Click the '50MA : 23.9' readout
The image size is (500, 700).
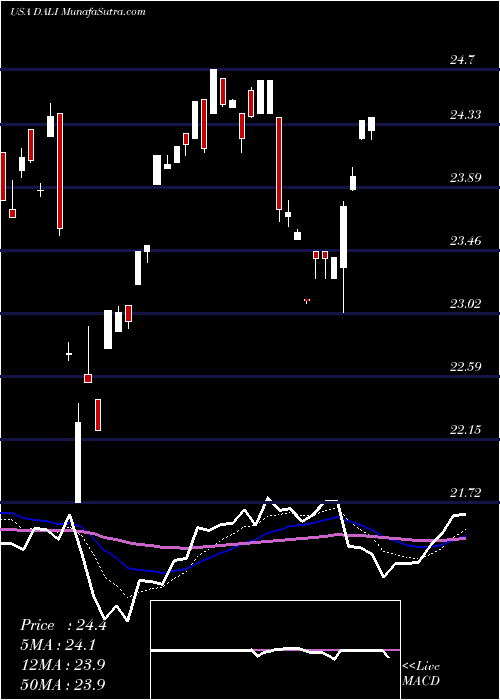coord(62,684)
